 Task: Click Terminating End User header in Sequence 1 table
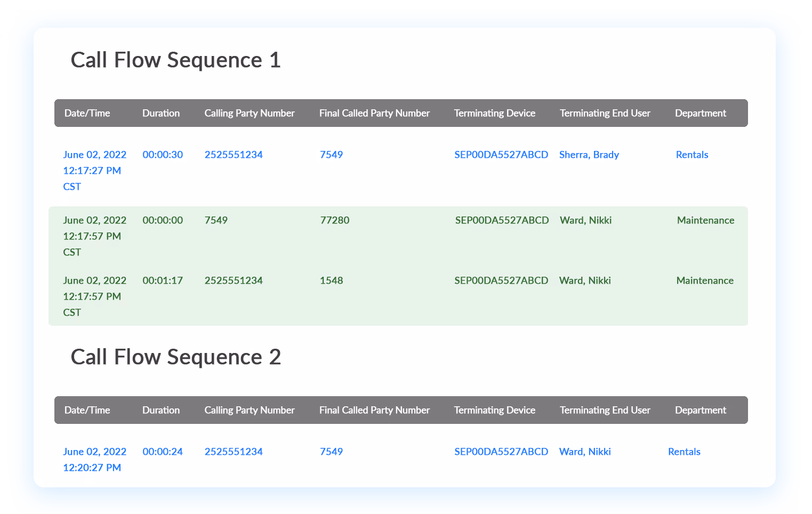point(605,113)
